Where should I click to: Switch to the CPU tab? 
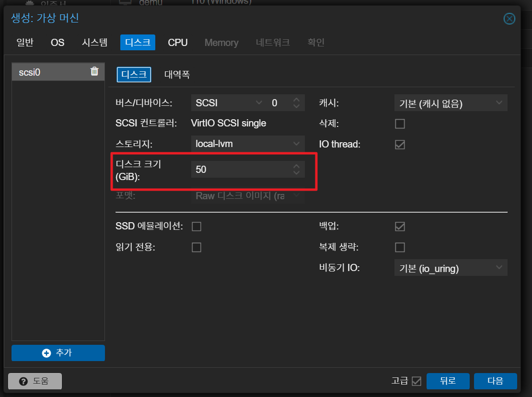coord(178,42)
